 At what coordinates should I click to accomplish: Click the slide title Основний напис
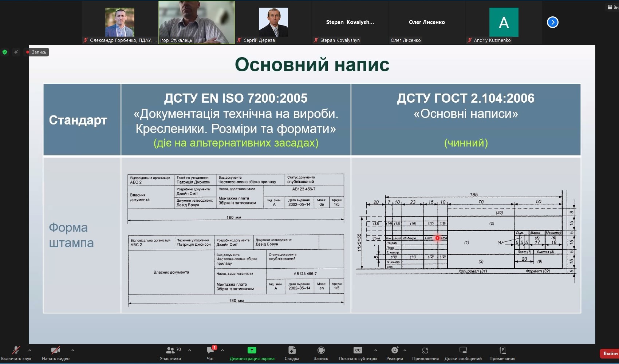pos(312,65)
